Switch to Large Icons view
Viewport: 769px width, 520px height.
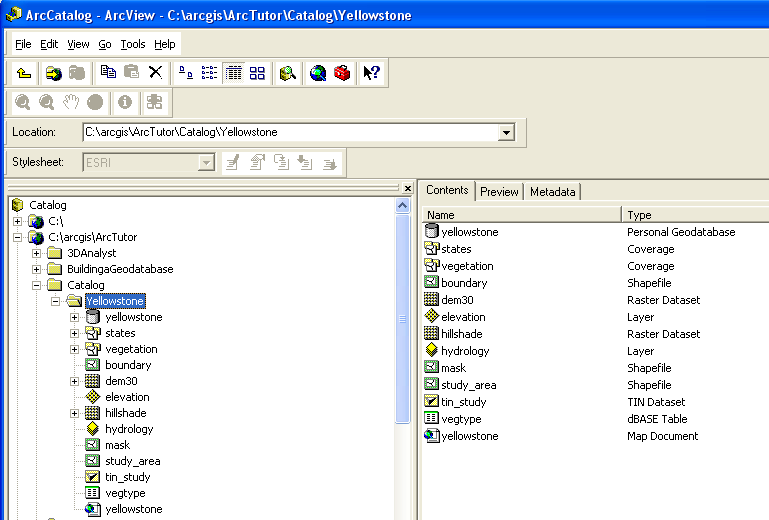(x=185, y=73)
